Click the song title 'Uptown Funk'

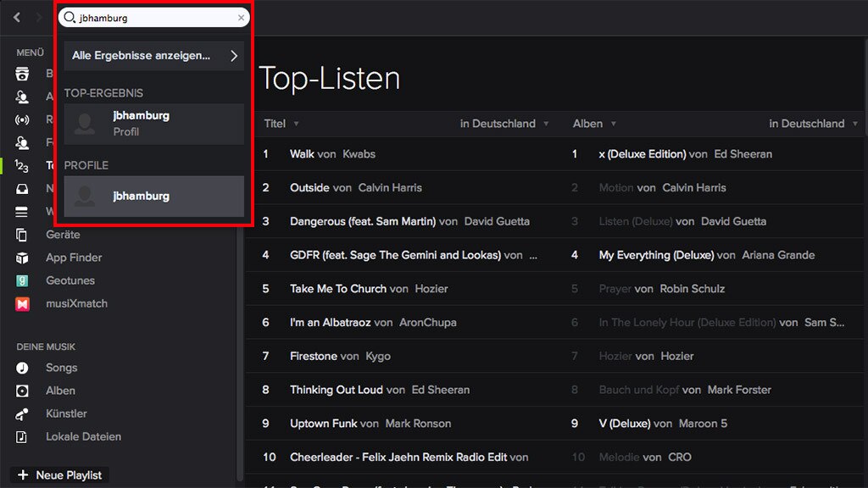pyautogui.click(x=323, y=424)
